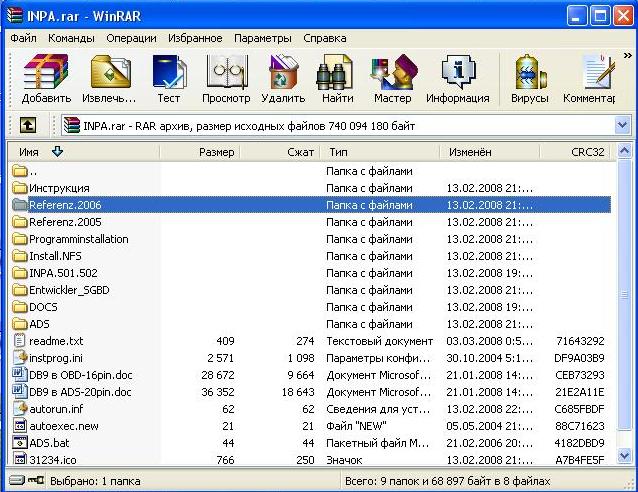Click the autoexec.new file icon
Screen dimensions: 638x492
tap(20, 426)
